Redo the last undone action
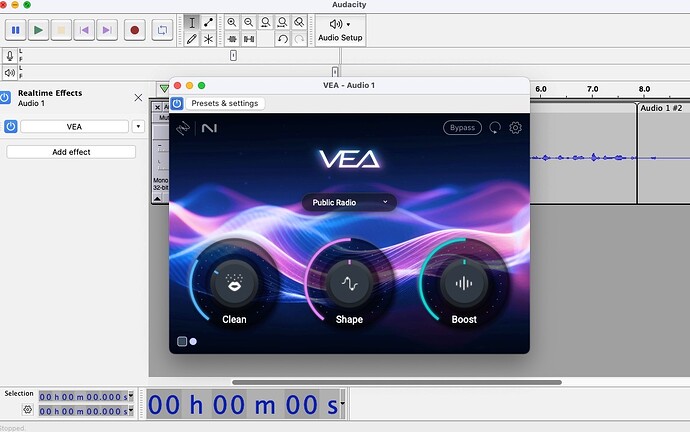 coord(299,39)
